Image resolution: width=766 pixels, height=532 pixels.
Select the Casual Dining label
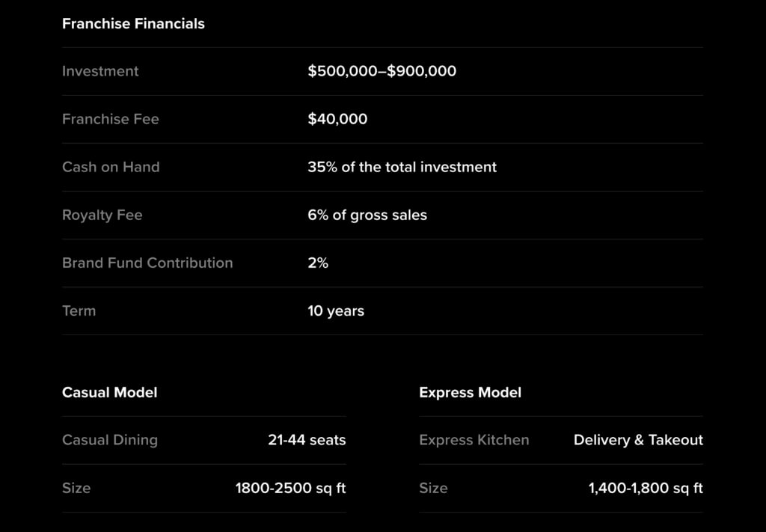pos(110,440)
